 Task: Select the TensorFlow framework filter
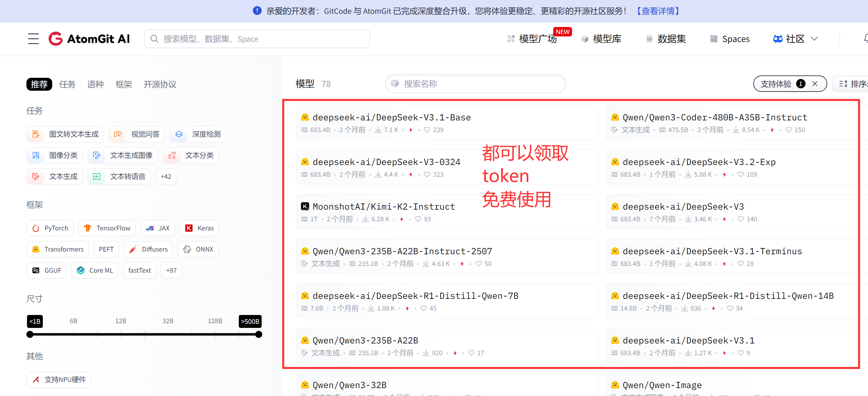tap(107, 228)
